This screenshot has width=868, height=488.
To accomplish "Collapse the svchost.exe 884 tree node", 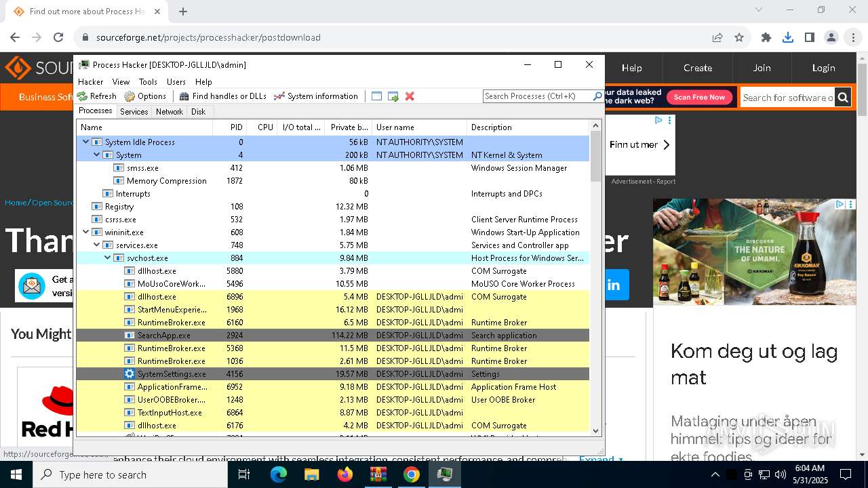I will point(108,258).
